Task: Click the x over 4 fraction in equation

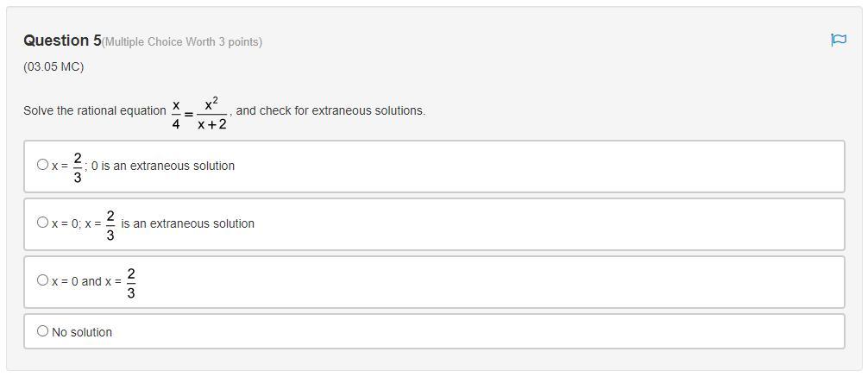Action: (x=176, y=114)
